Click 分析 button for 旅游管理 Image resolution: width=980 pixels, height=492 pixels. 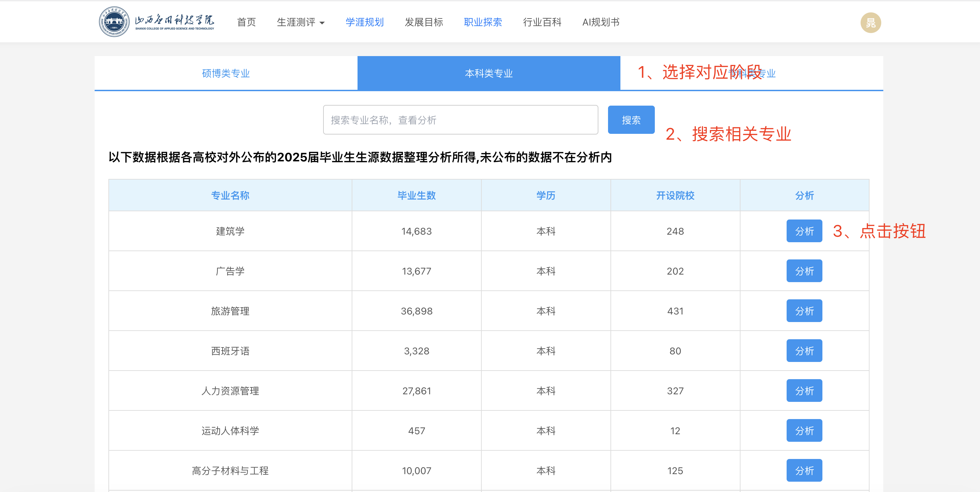(x=804, y=311)
